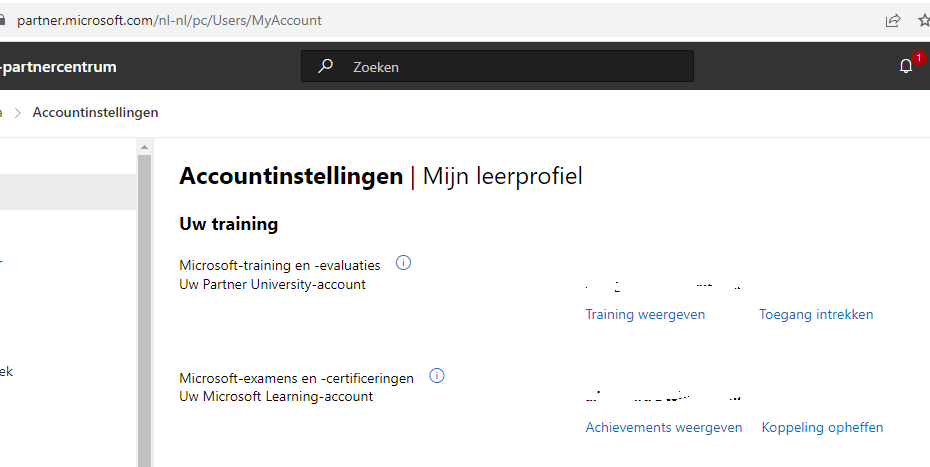Screen dimensions: 930x467
Task: Click into the Zoeken search field
Action: tap(497, 66)
